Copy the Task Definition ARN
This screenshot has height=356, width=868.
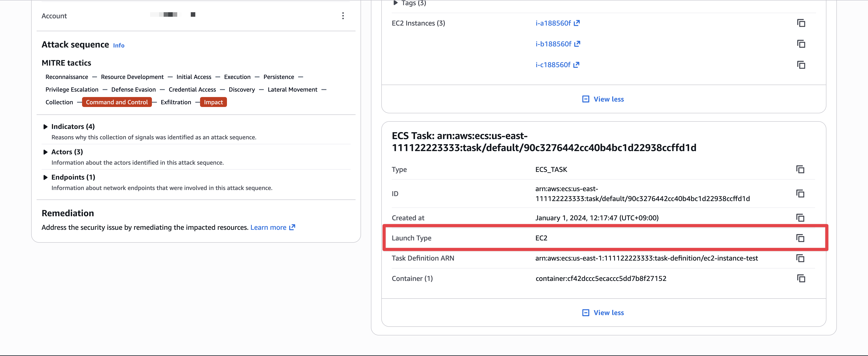point(800,258)
